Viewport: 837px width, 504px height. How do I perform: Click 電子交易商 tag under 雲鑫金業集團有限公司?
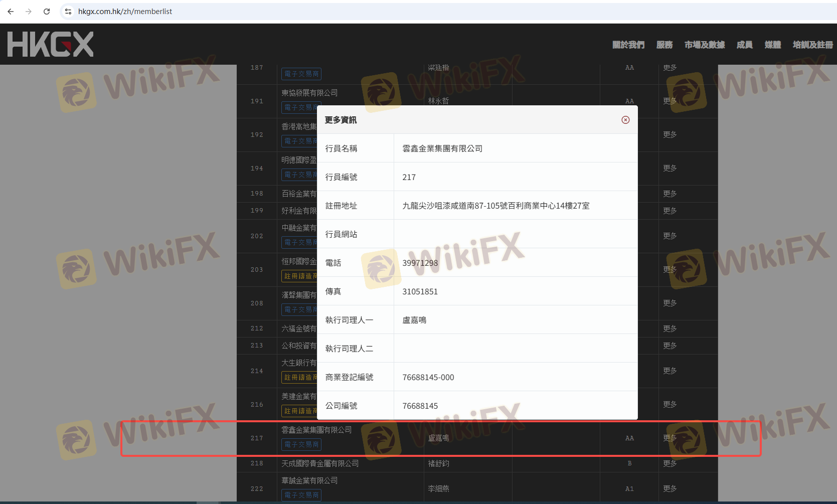pos(301,444)
